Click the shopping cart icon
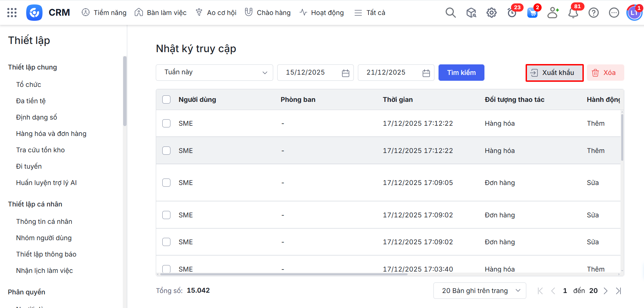 tap(532, 13)
